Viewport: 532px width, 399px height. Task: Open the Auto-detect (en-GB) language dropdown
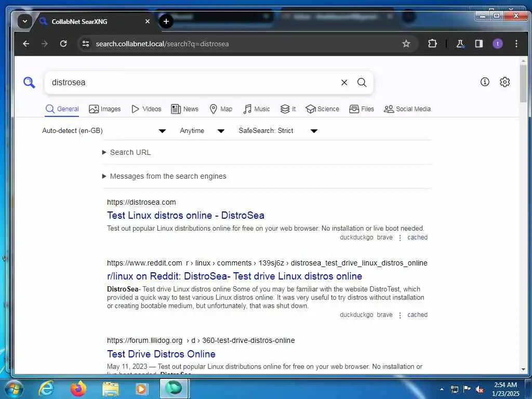coord(104,130)
